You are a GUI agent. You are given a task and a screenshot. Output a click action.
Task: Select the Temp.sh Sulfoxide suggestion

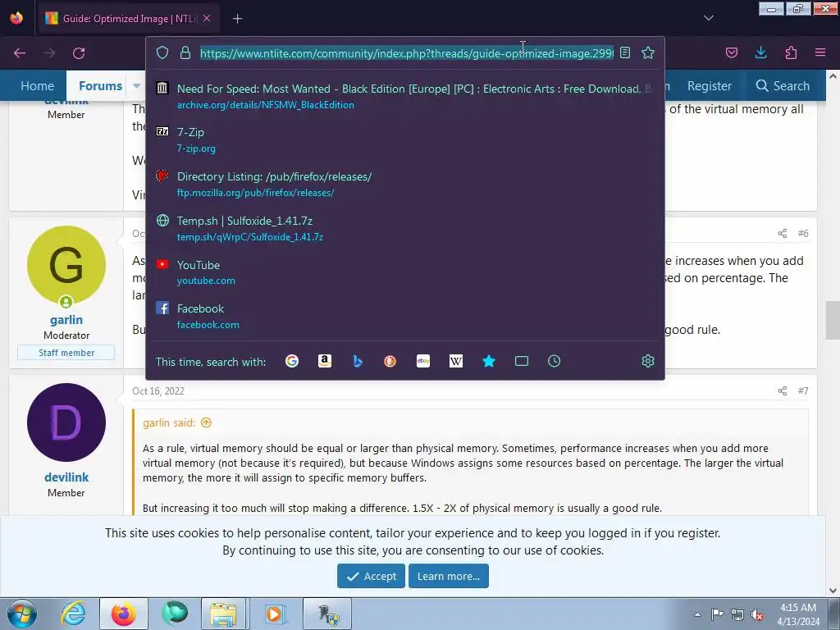[x=405, y=228]
